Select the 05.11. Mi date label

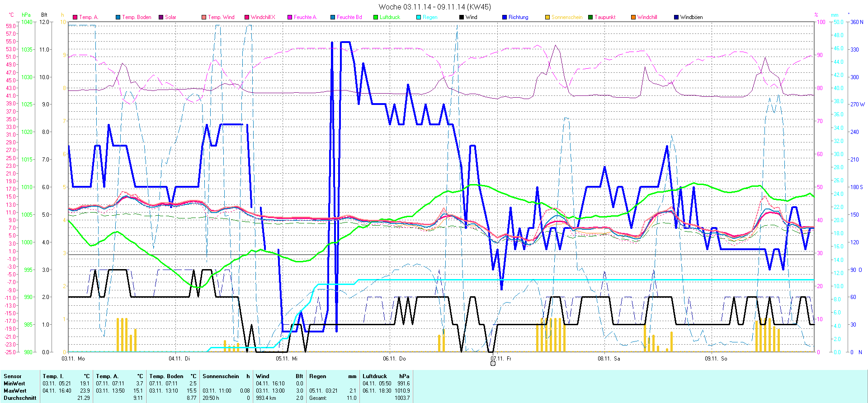287,359
